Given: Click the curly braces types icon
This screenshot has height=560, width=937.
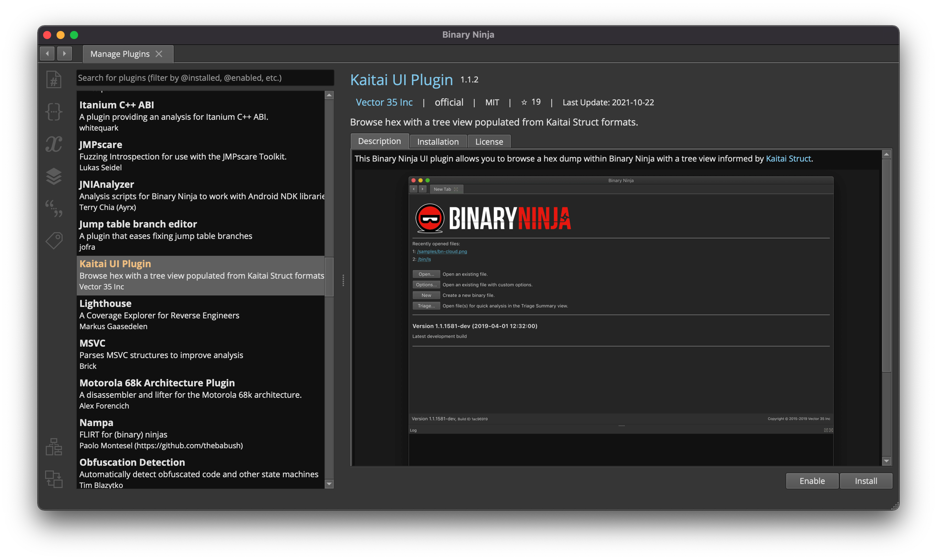Looking at the screenshot, I should 54,112.
